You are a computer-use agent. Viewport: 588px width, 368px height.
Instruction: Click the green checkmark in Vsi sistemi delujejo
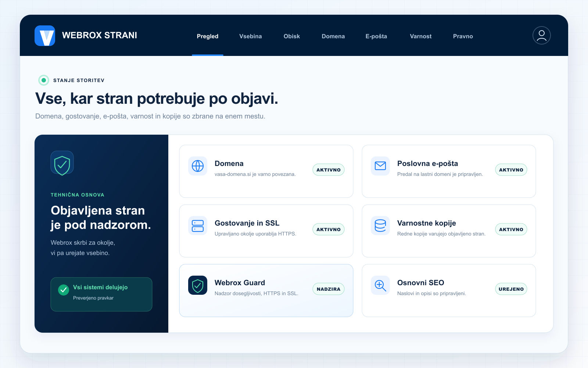tap(64, 290)
